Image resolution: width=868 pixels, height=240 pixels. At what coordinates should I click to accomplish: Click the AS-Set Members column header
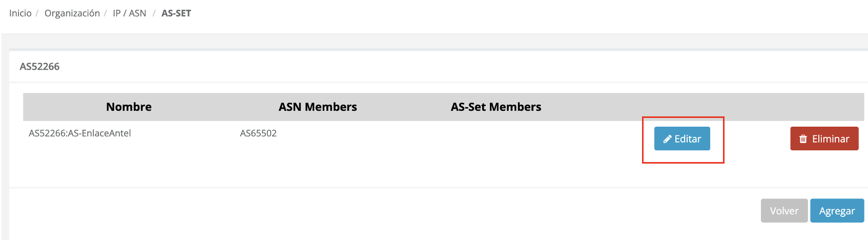tap(495, 107)
